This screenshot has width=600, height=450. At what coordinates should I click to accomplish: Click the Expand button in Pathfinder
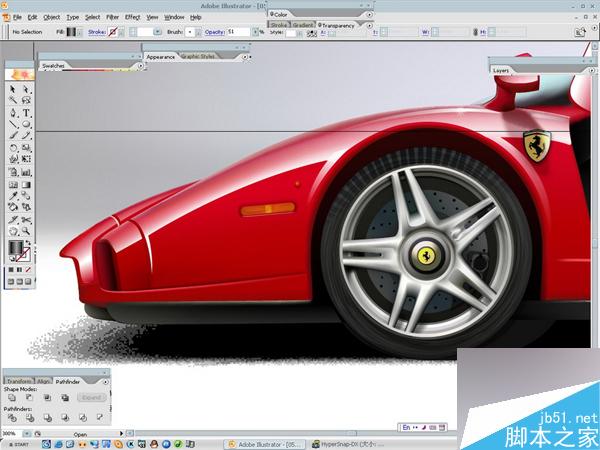pos(92,398)
